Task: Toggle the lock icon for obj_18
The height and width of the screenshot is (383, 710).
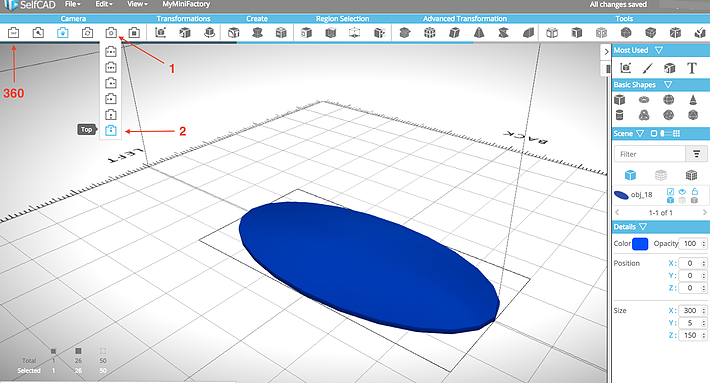Action: [x=695, y=192]
